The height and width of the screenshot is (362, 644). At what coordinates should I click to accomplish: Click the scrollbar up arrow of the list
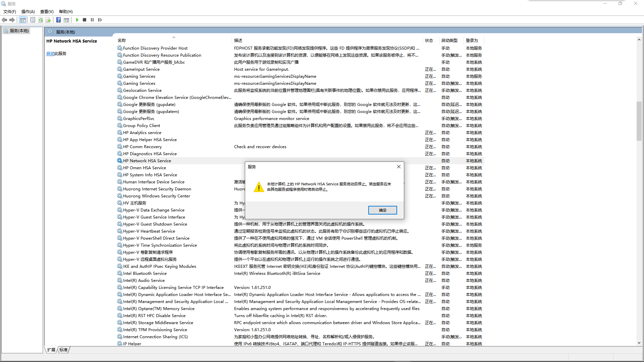pyautogui.click(x=639, y=40)
